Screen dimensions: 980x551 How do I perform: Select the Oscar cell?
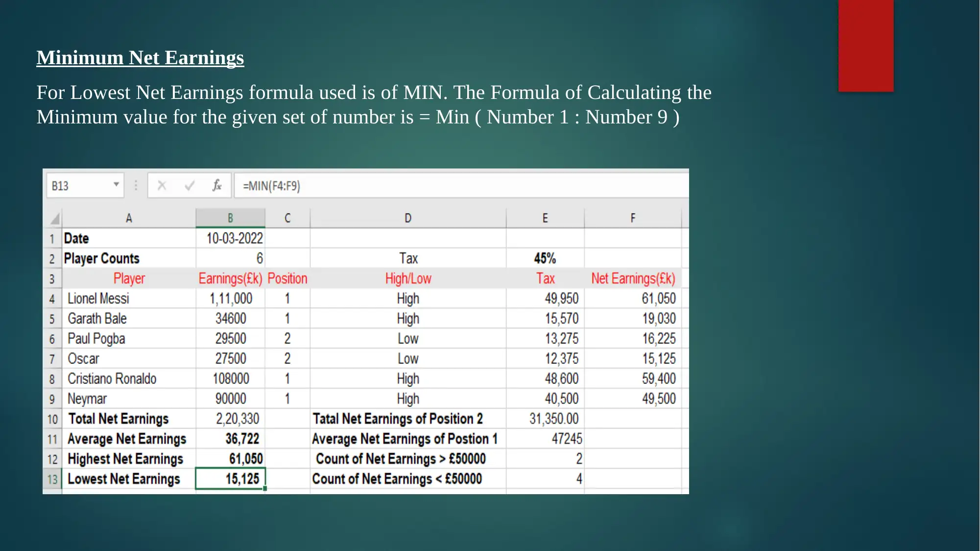(x=129, y=359)
